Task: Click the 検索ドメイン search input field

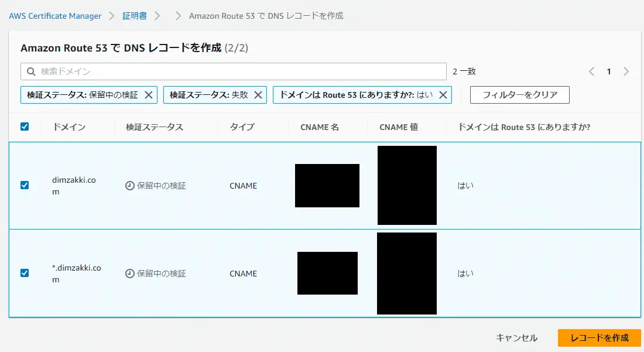Action: [x=234, y=71]
